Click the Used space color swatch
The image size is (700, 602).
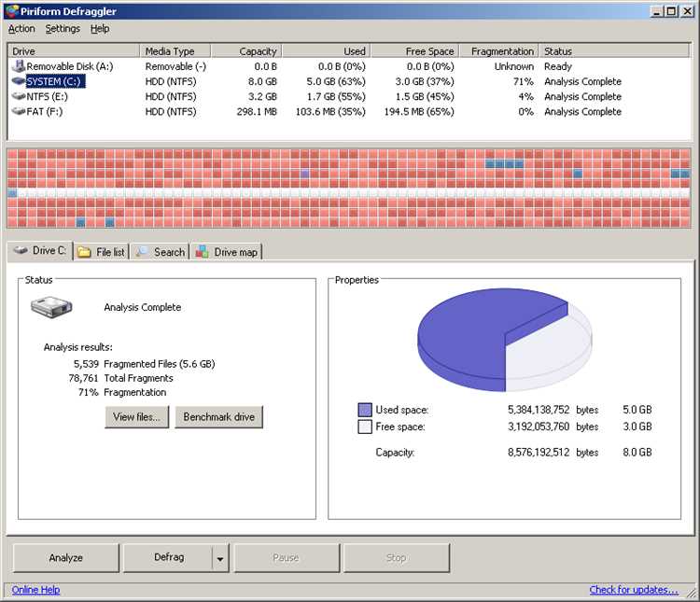(365, 410)
